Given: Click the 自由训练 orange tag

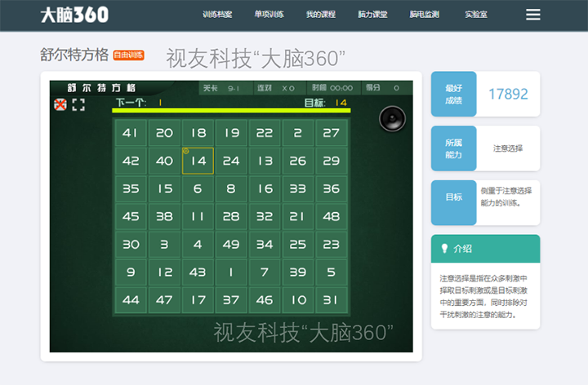Looking at the screenshot, I should (129, 55).
